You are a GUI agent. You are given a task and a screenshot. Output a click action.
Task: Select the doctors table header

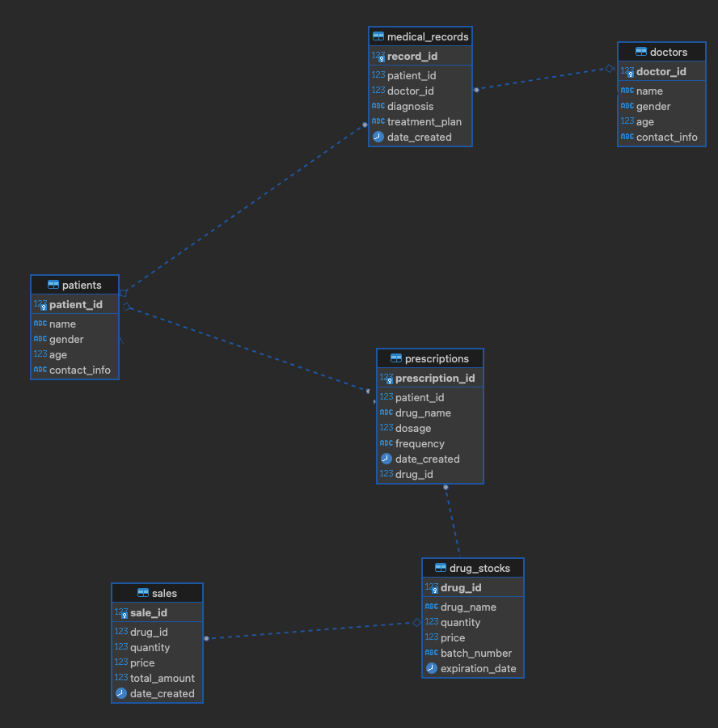[x=662, y=52]
